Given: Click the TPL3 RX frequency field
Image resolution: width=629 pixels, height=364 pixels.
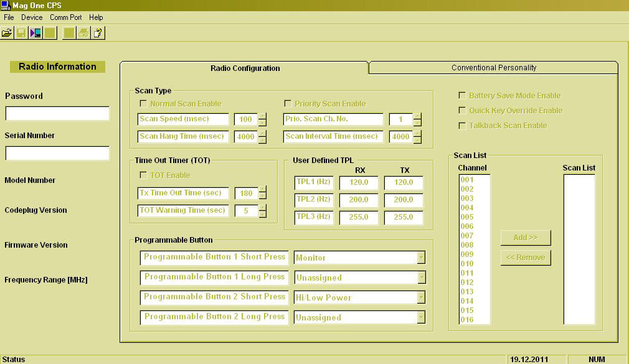Looking at the screenshot, I should pyautogui.click(x=359, y=217).
